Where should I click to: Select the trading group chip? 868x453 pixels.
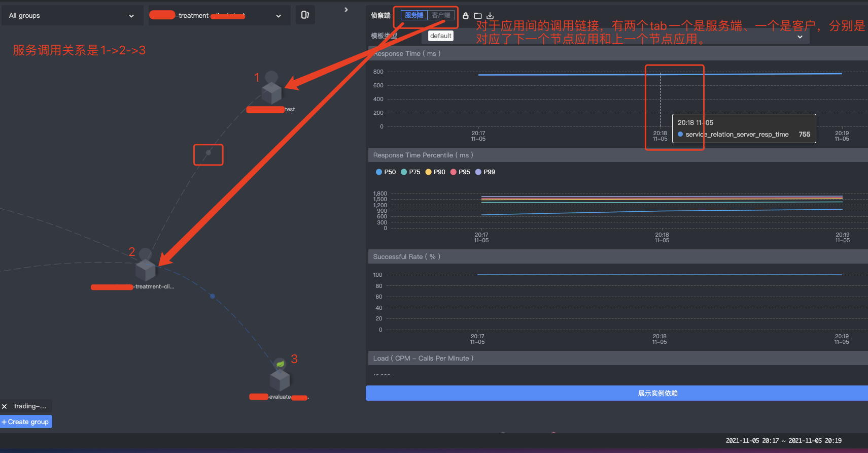point(30,406)
